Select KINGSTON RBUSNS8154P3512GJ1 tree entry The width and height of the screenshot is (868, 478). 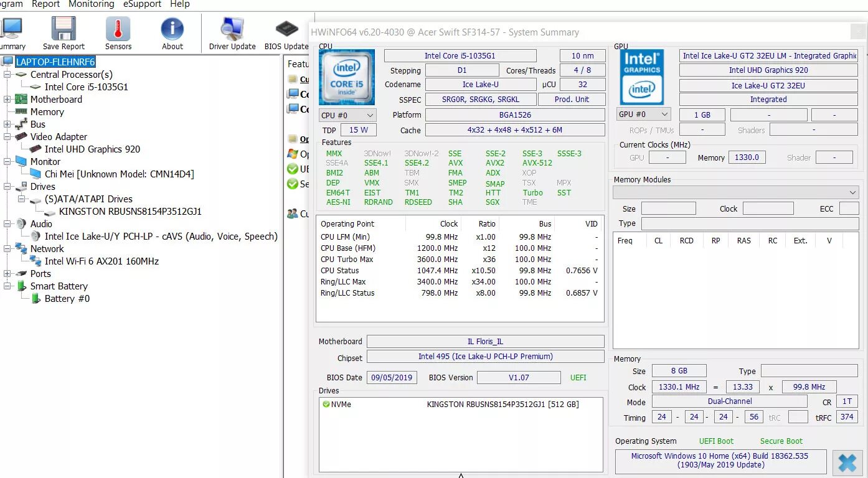130,212
